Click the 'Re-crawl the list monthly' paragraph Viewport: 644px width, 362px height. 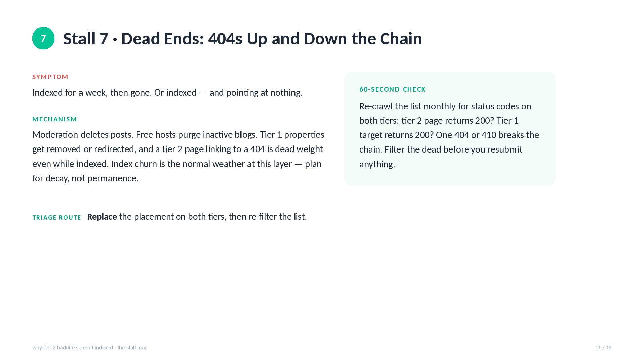449,135
